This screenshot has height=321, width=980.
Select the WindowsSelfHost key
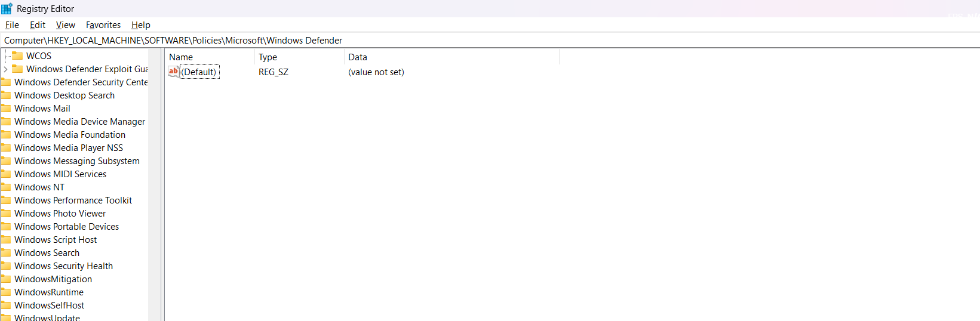[50, 305]
